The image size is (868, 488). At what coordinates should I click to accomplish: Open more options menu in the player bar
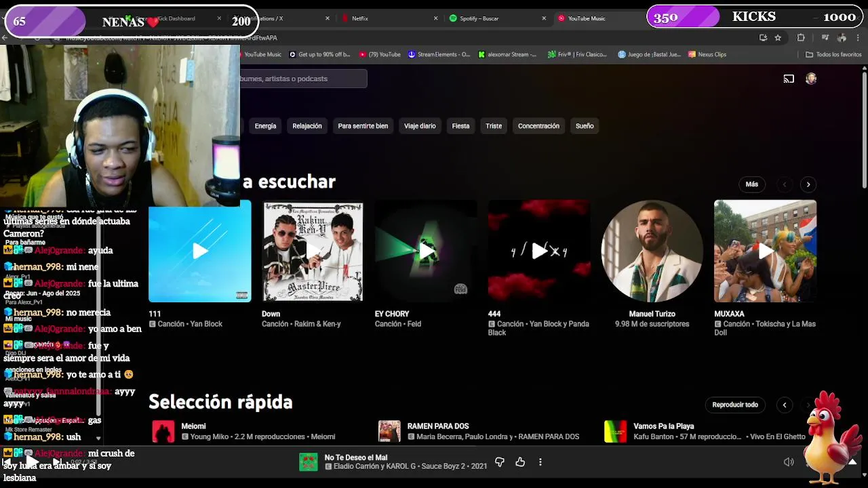coord(540,462)
